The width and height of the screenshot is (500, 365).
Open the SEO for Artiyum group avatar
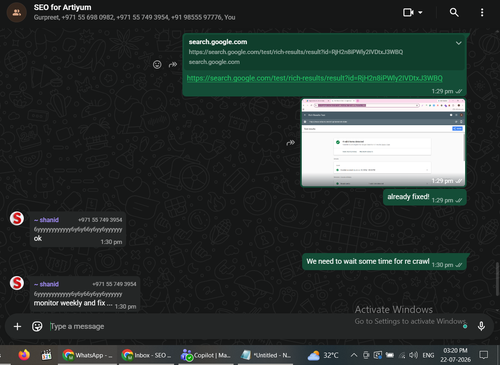click(x=16, y=12)
